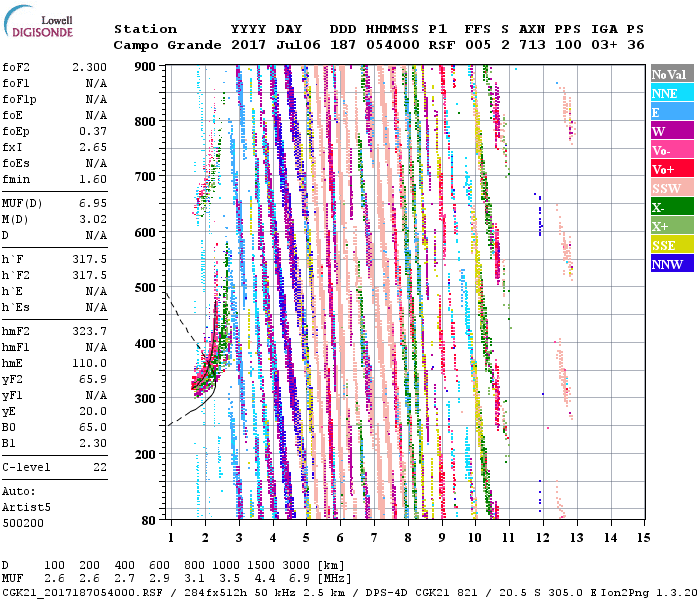Click the 900 km height axis label
The image size is (700, 600).
(x=146, y=66)
